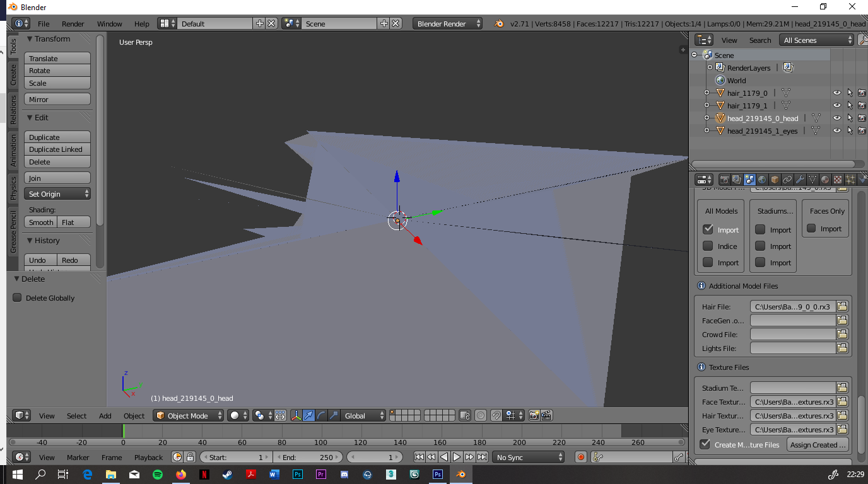The width and height of the screenshot is (868, 484).
Task: Open the mesh Data triangle properties tab
Action: (812, 180)
